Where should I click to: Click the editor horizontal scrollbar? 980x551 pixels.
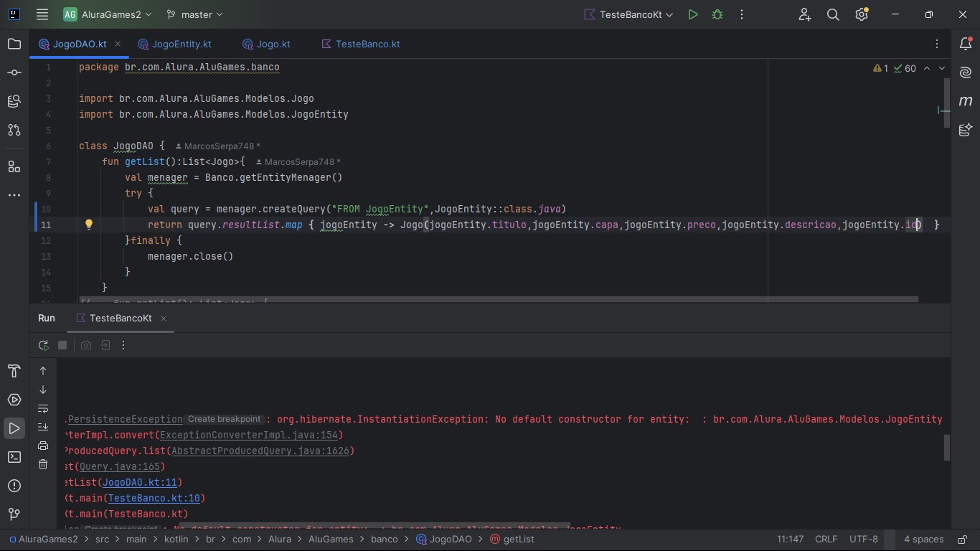pos(499,299)
